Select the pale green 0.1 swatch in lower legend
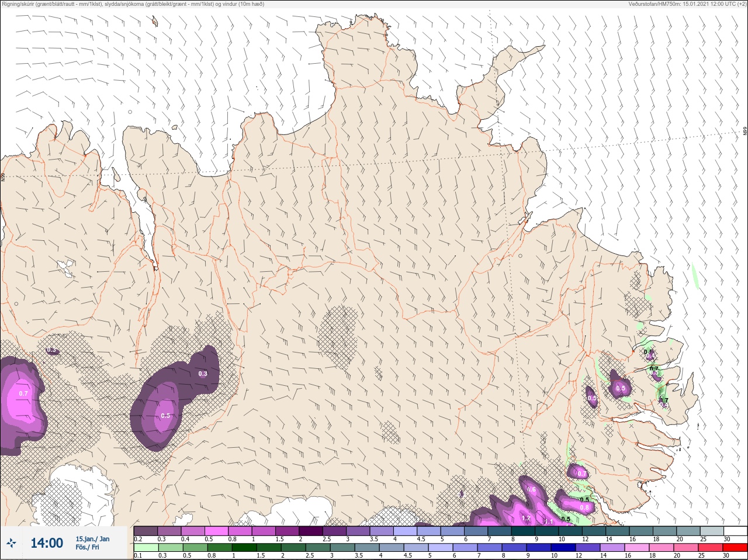Viewport: 748px width, 560px height. pyautogui.click(x=146, y=548)
